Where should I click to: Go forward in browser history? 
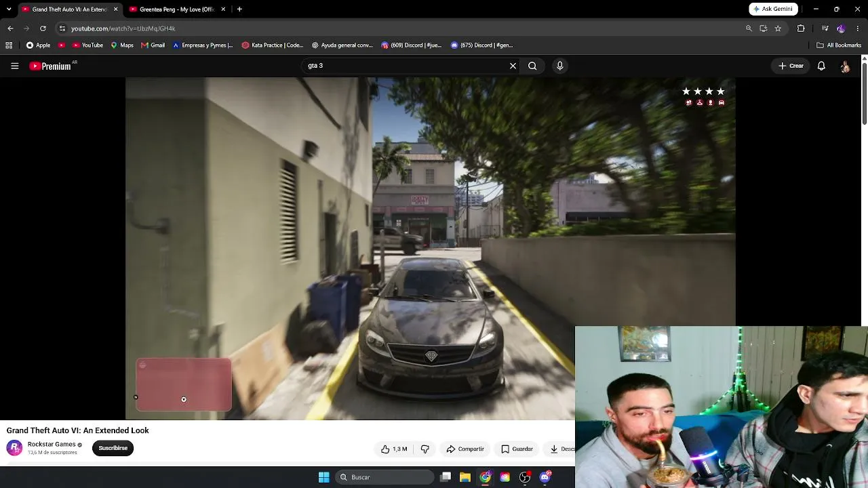[26, 28]
